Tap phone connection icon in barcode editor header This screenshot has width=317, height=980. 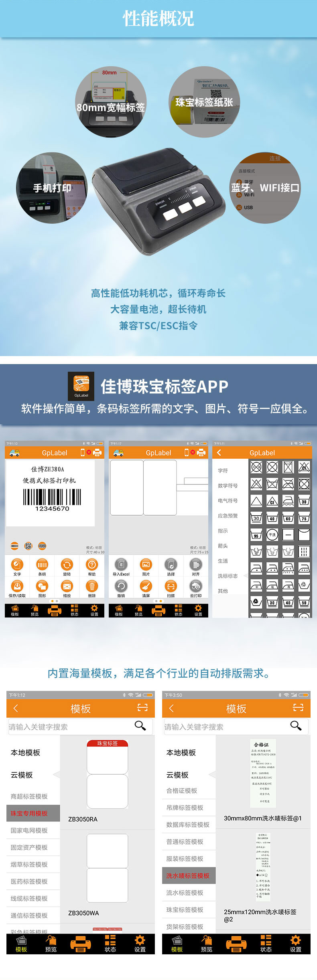click(x=83, y=452)
